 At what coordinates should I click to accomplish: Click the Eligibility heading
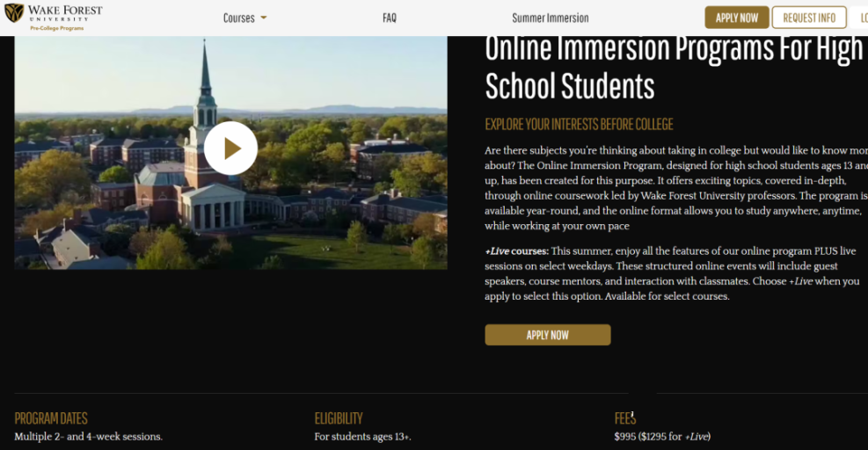point(339,417)
